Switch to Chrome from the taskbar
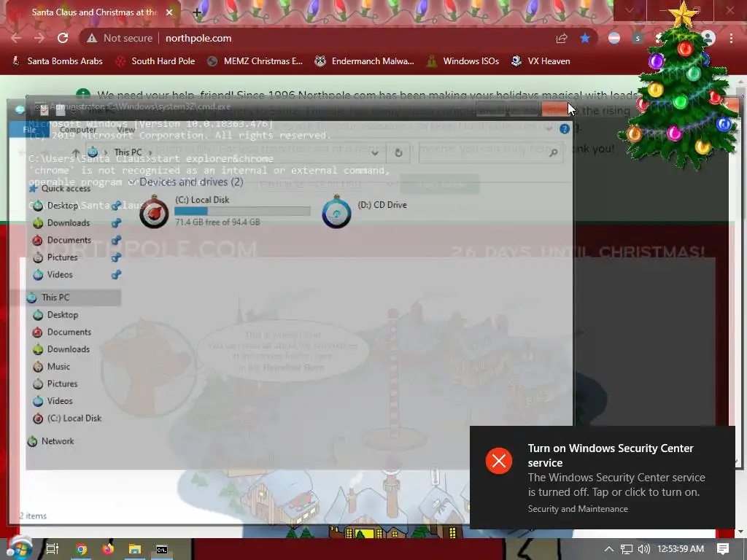 82,549
